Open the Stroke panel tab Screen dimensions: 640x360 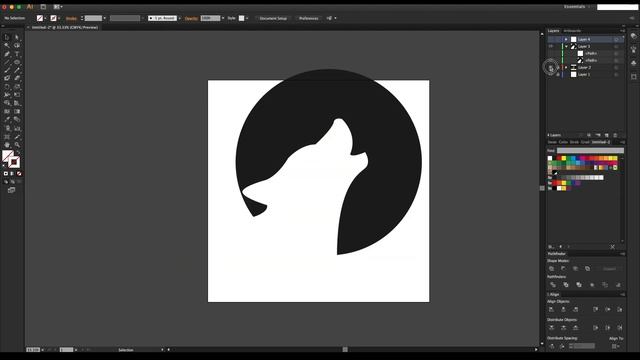point(574,142)
